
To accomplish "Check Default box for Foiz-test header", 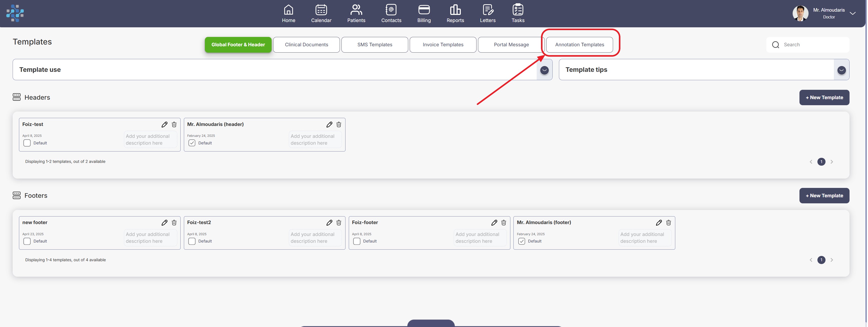I will click(27, 143).
